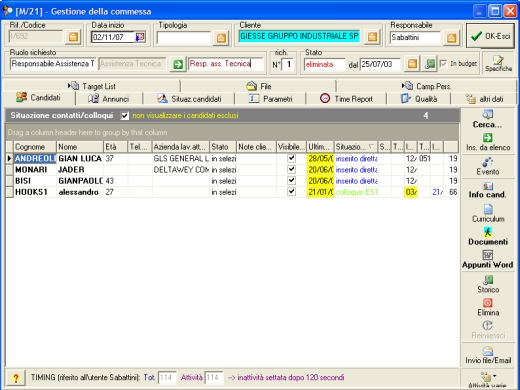Toggle 'non visualizzare i candidati esclusi' checkbox
This screenshot has height=390, width=520.
[125, 116]
